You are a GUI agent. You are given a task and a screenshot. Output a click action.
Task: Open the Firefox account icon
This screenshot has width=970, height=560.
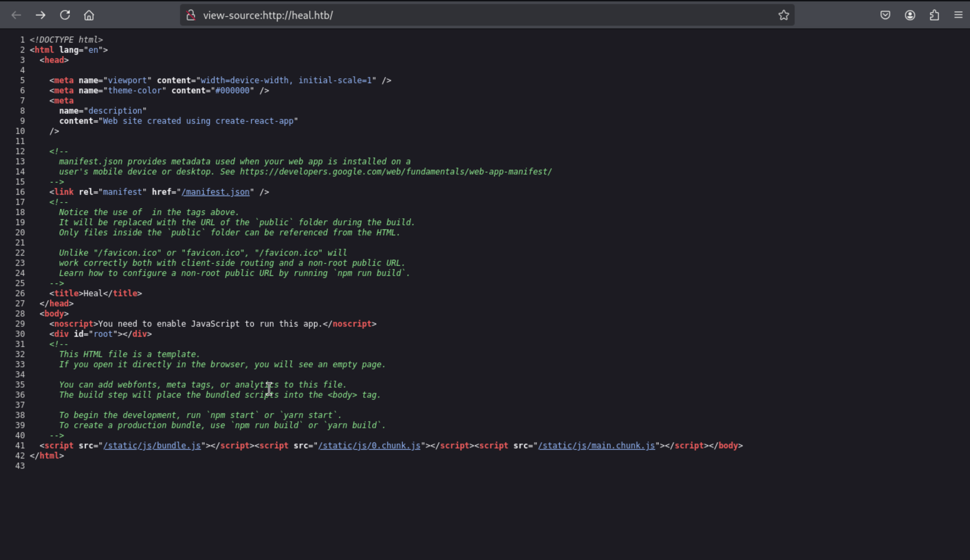pyautogui.click(x=909, y=15)
